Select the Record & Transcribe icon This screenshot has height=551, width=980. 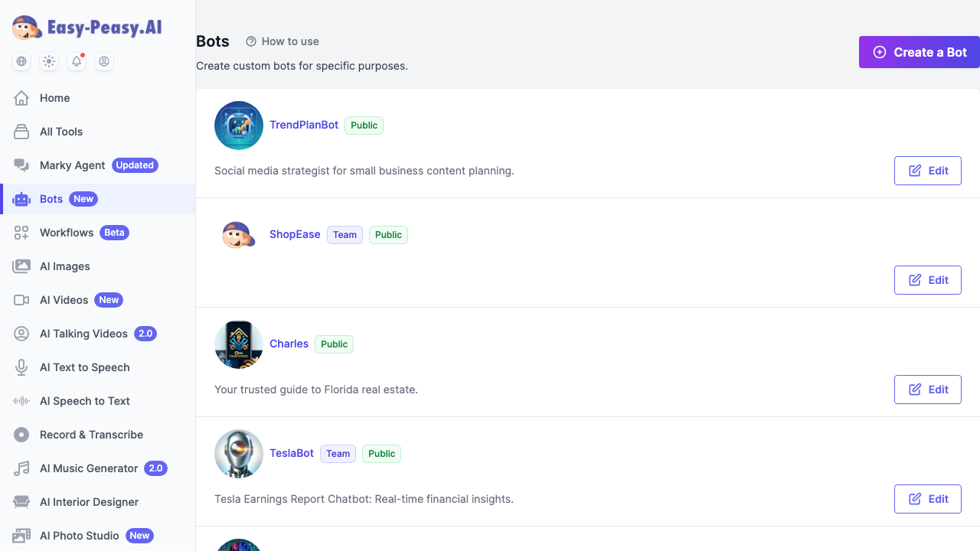21,435
